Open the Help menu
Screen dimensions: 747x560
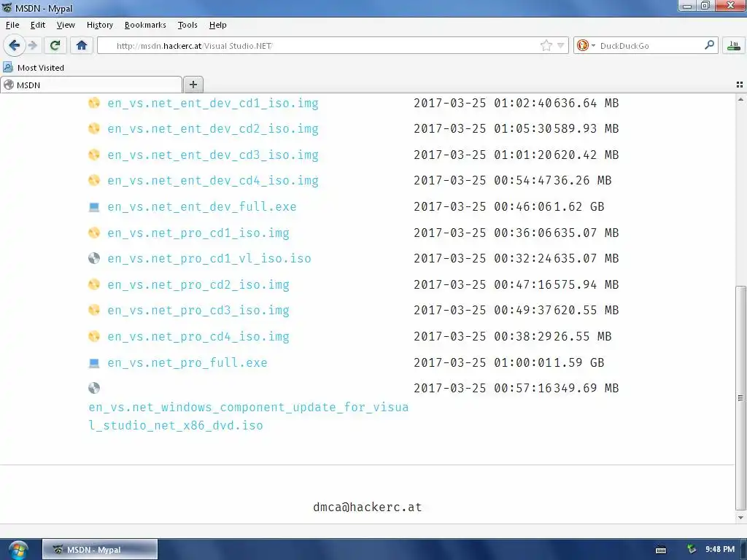(217, 25)
